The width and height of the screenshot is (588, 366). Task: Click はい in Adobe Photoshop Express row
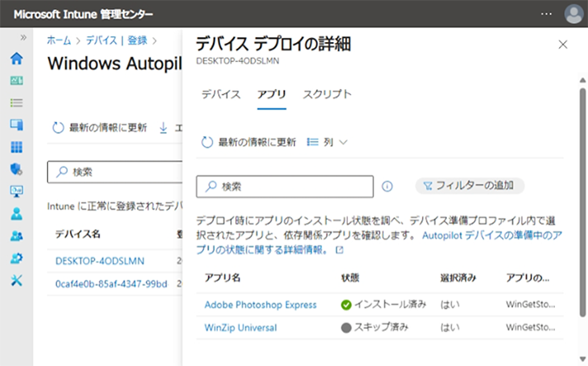(x=449, y=304)
